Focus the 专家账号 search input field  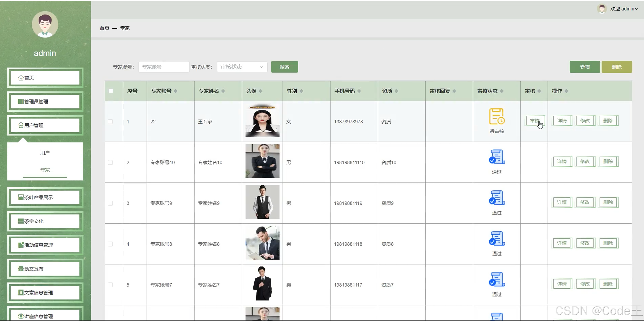(164, 67)
